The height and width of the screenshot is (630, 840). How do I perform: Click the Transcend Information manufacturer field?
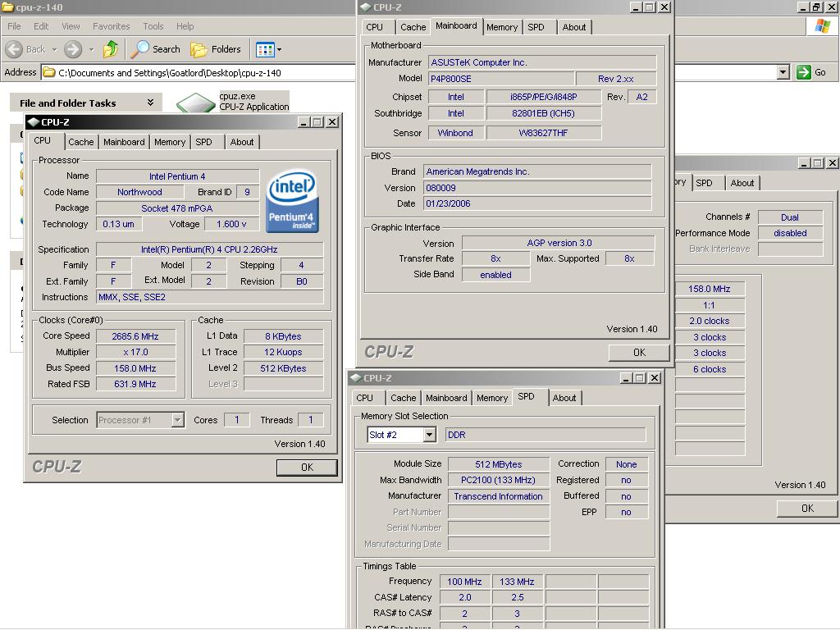499,496
